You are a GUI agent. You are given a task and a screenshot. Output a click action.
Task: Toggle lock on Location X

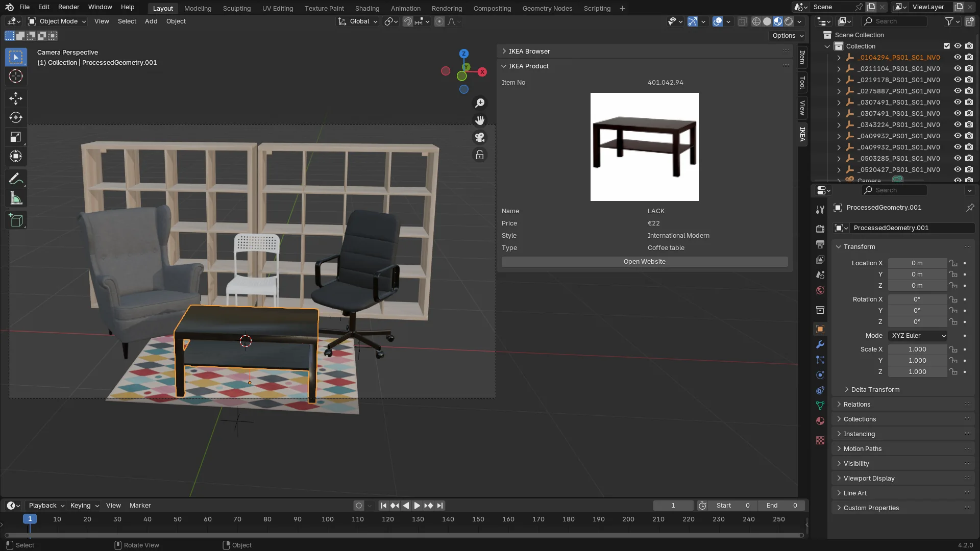[953, 263]
